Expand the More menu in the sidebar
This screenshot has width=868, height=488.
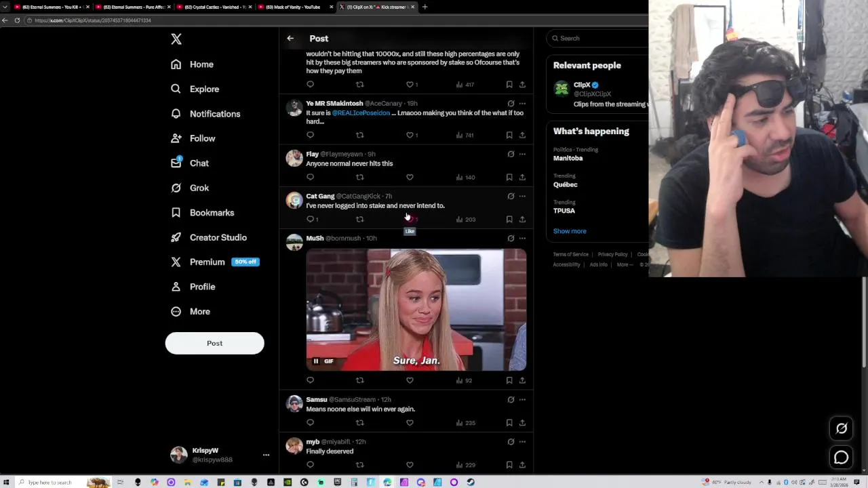191,312
